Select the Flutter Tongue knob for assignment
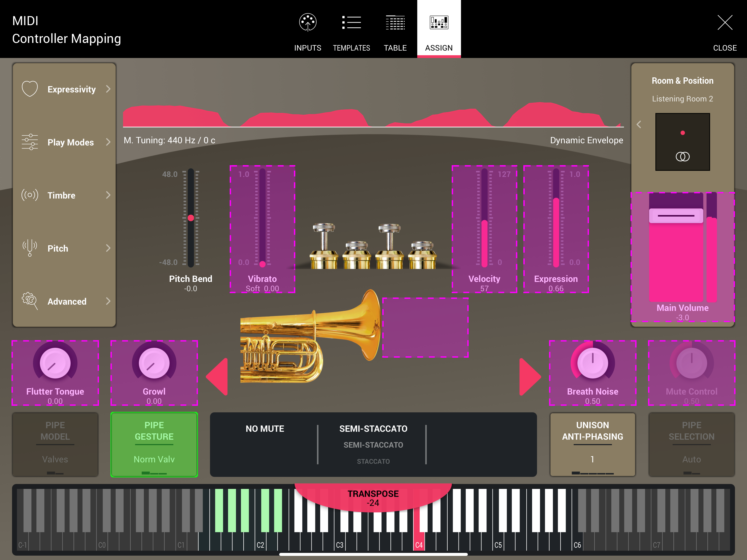The image size is (747, 560). click(55, 373)
